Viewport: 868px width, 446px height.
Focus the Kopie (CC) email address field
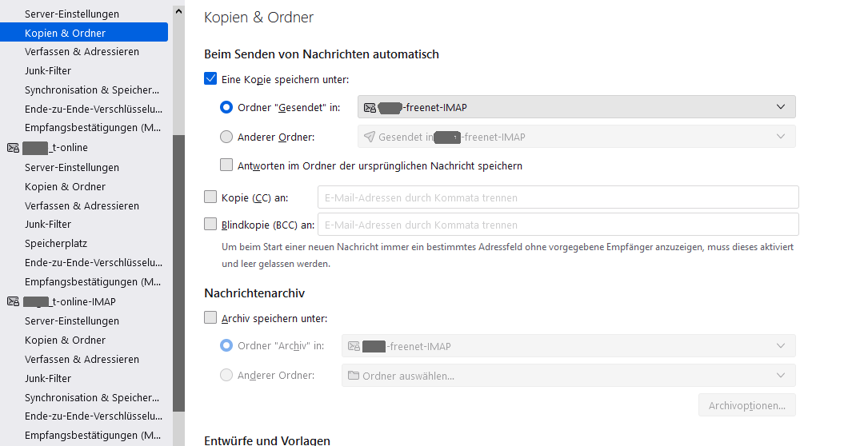(558, 197)
